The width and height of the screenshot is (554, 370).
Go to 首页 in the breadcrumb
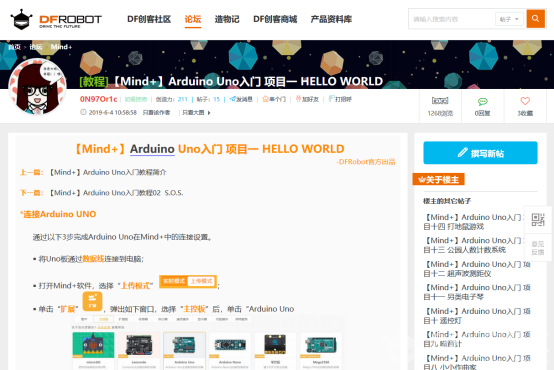[x=14, y=47]
